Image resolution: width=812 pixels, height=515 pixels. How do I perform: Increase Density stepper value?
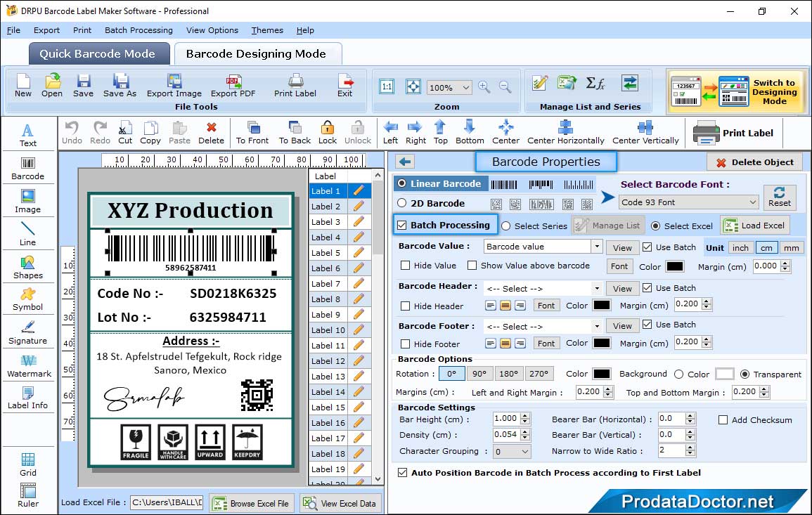tap(525, 431)
